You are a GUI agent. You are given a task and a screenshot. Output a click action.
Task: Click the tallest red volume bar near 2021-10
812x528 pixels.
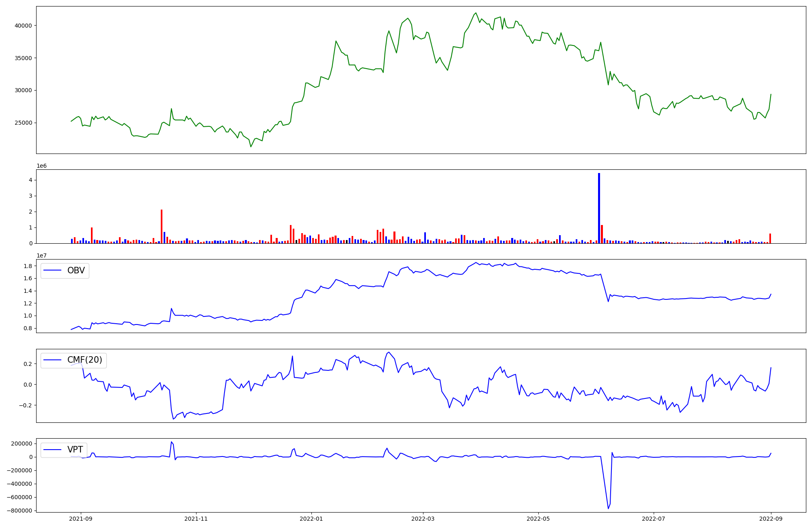pos(162,226)
